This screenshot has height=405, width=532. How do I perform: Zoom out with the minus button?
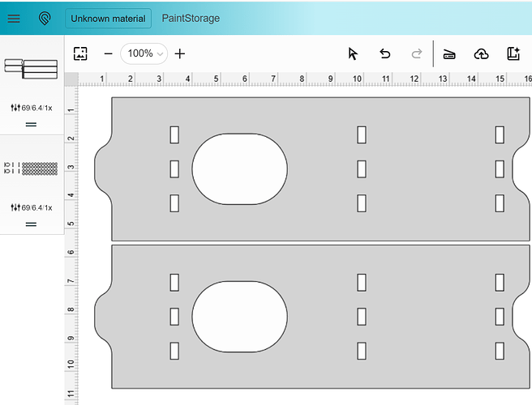coord(108,53)
